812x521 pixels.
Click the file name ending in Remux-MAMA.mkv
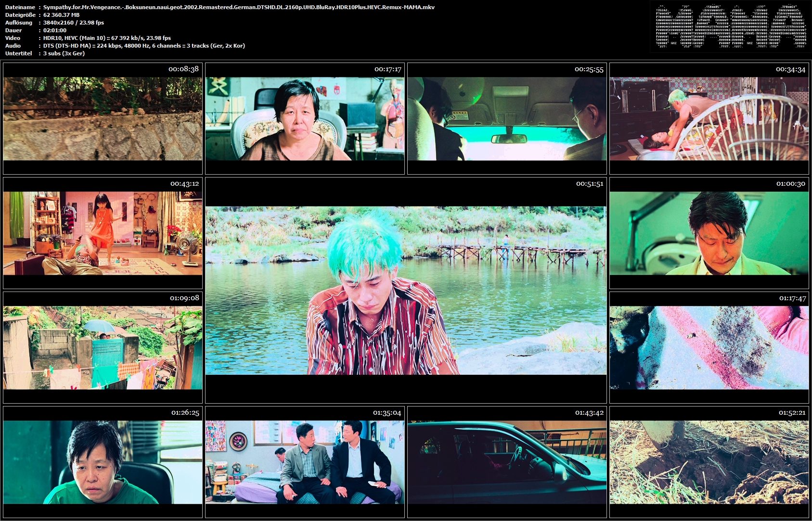click(x=239, y=7)
